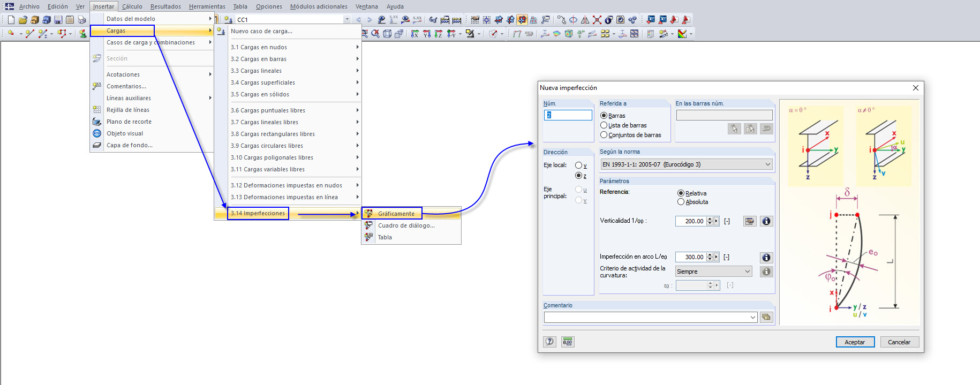Open the CC1 load case dropdown

pos(347,20)
